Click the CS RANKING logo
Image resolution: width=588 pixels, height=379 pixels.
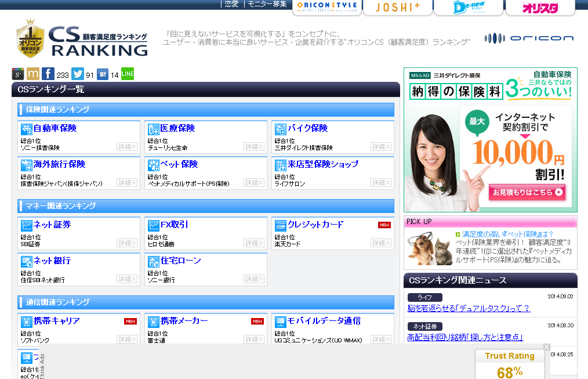coord(82,39)
